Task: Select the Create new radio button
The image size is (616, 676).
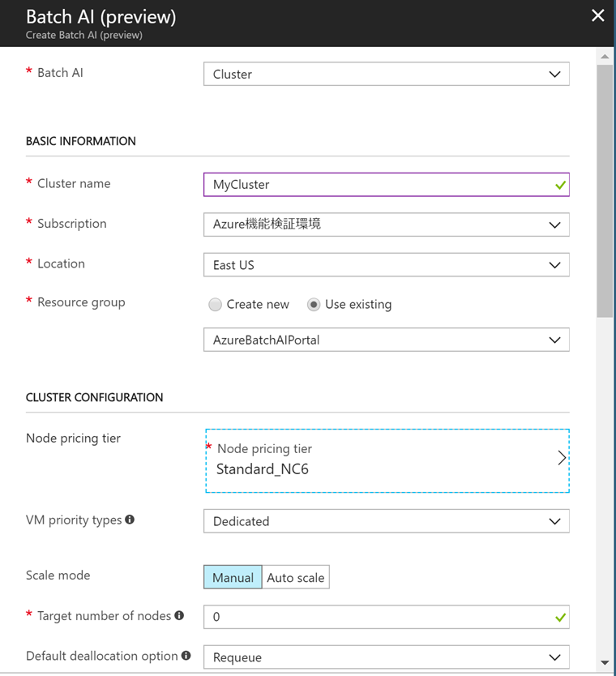Action: coord(215,305)
